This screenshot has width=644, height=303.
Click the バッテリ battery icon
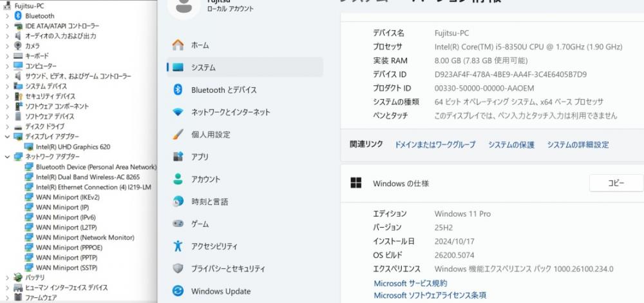17,277
